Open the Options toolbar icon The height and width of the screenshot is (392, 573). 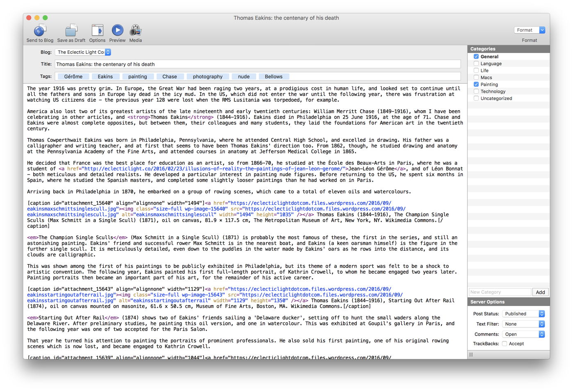click(97, 31)
